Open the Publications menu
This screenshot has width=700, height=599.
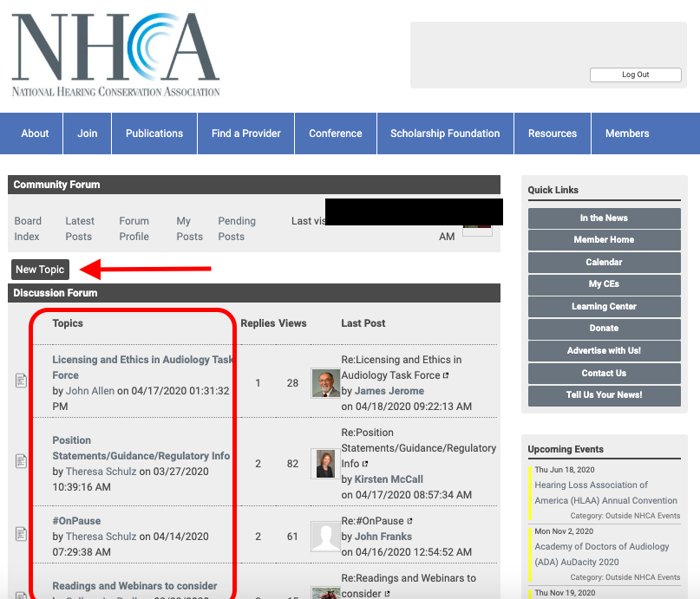[154, 133]
